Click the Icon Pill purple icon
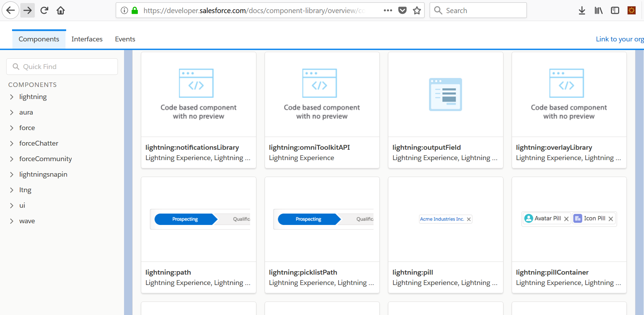Image resolution: width=644 pixels, height=315 pixels. click(578, 218)
